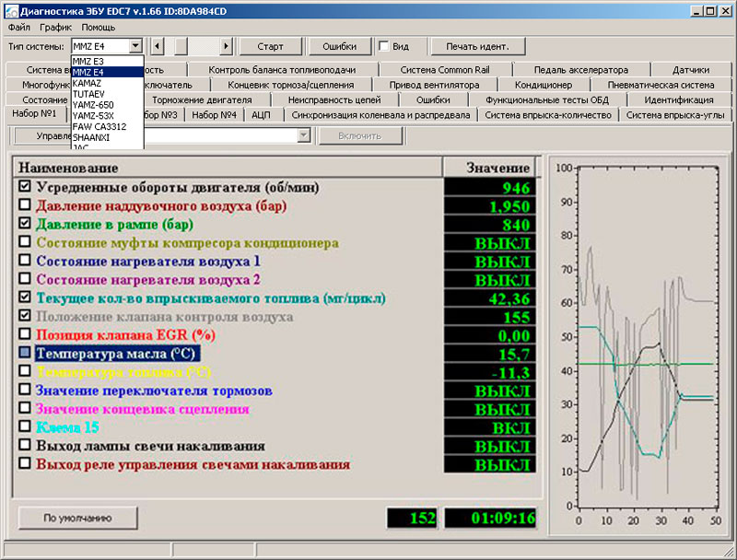
Task: Enable the EGR valve position checkbox
Action: [25, 334]
